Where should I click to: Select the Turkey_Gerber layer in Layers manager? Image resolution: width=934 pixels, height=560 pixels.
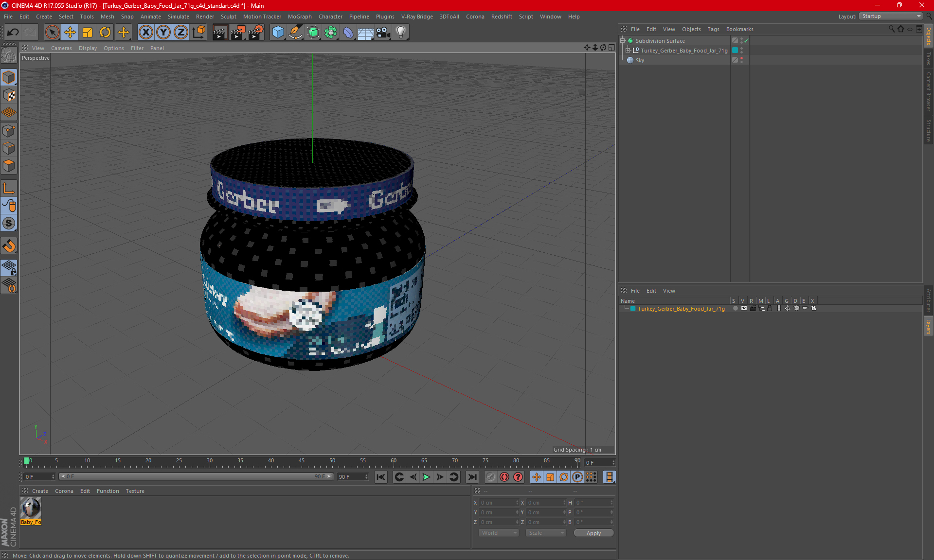point(681,309)
